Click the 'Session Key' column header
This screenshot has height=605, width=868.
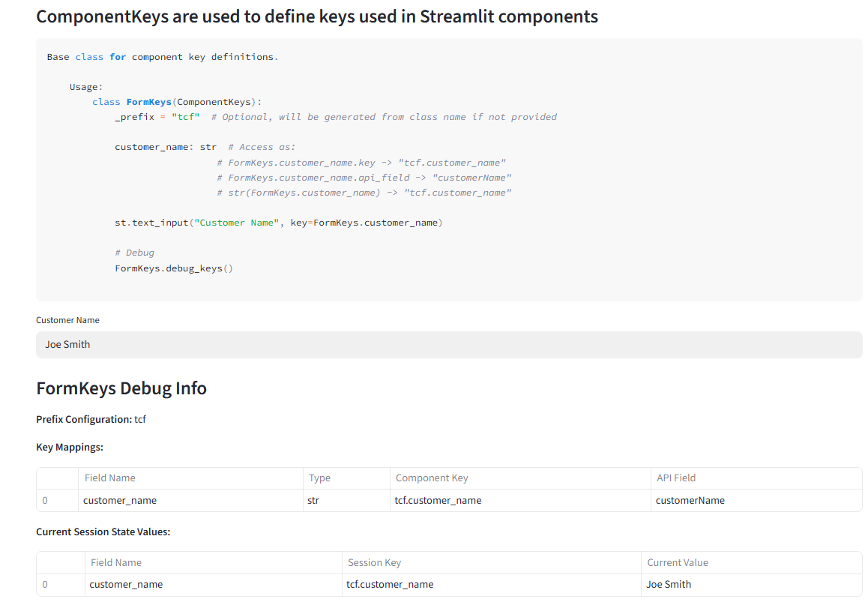[x=492, y=562]
